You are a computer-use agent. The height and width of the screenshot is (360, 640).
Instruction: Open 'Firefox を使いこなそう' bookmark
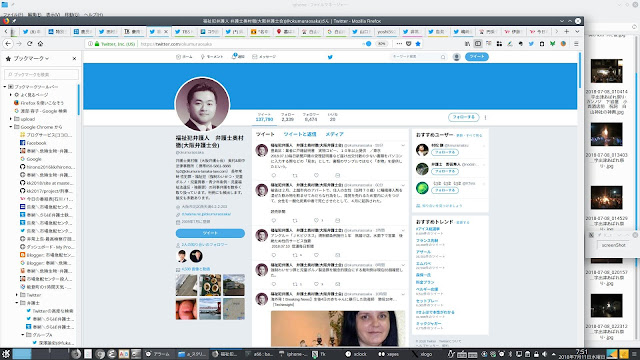pos(39,103)
